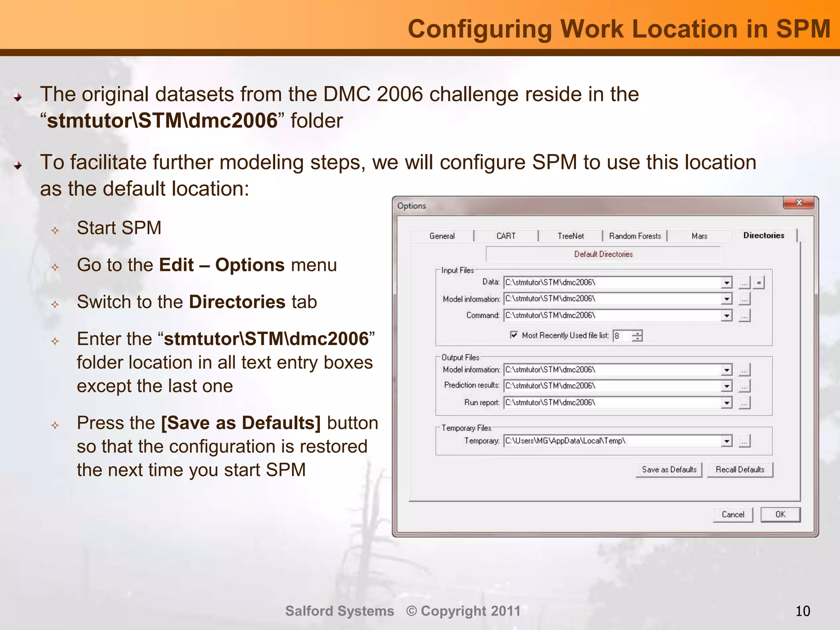Click the recently used file count field
Viewport: 840px width, 630px height.
point(623,336)
